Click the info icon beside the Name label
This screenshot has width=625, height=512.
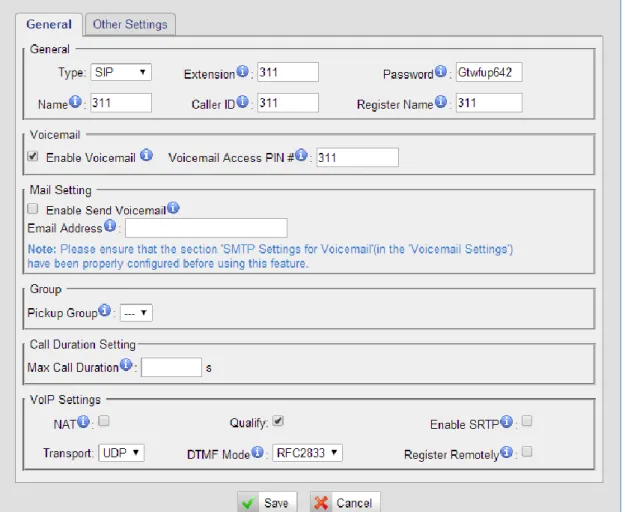[75, 102]
